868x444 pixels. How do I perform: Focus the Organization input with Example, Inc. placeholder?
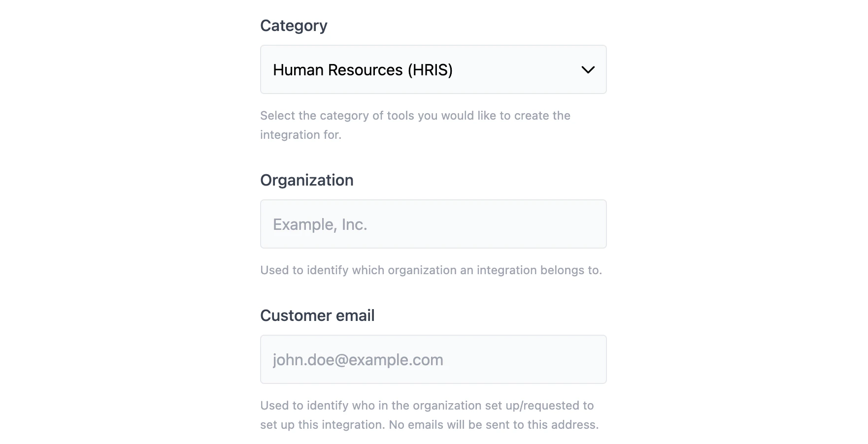433,224
